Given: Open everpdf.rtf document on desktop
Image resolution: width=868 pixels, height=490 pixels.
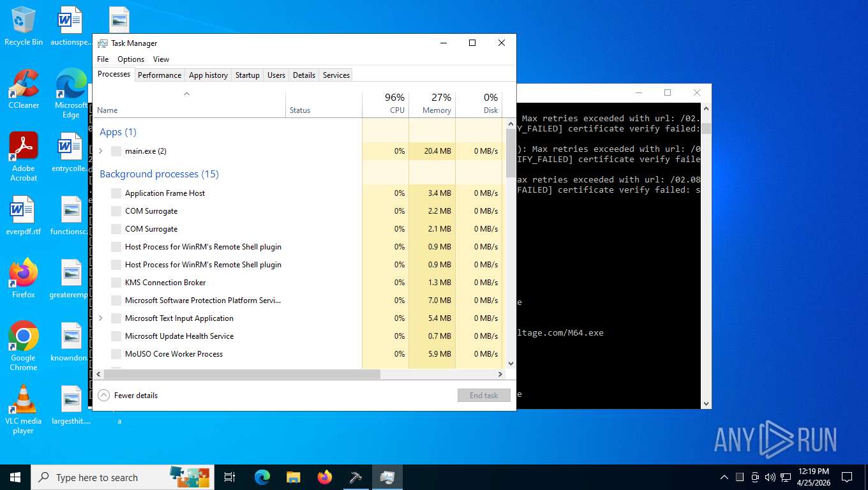Looking at the screenshot, I should (x=24, y=216).
